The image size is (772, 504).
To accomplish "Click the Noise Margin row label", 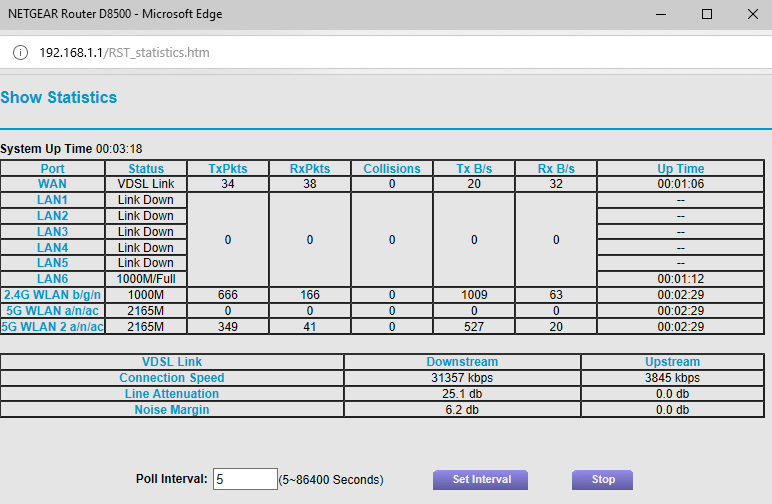I will [x=172, y=410].
